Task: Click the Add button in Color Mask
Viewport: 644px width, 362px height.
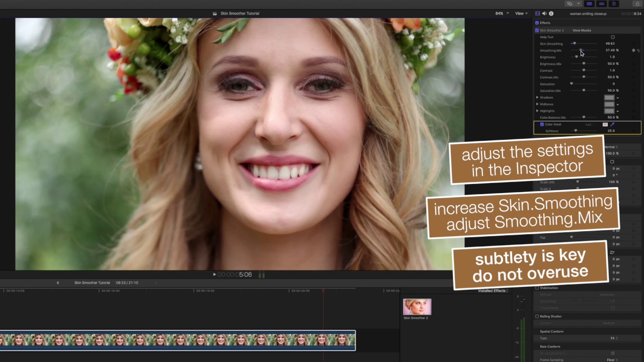Action: [588, 124]
